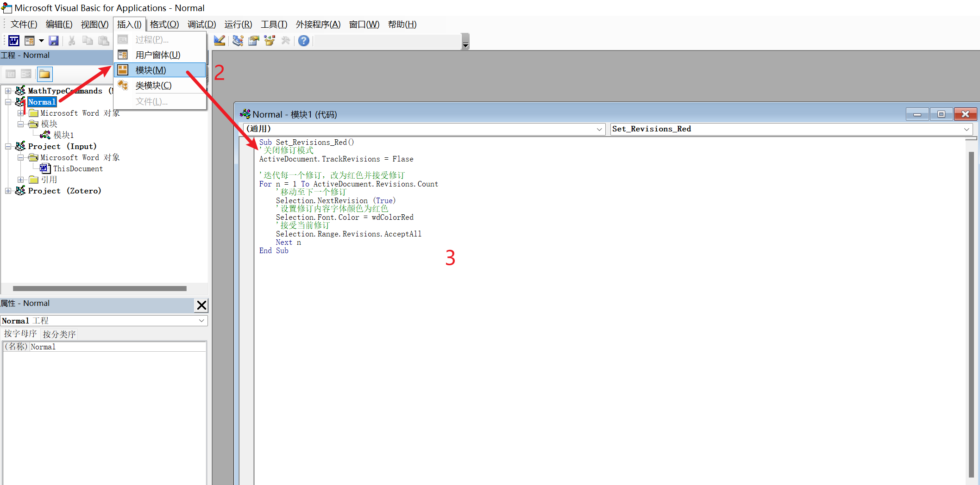
Task: Open the 运行(R) menu
Action: pos(238,25)
